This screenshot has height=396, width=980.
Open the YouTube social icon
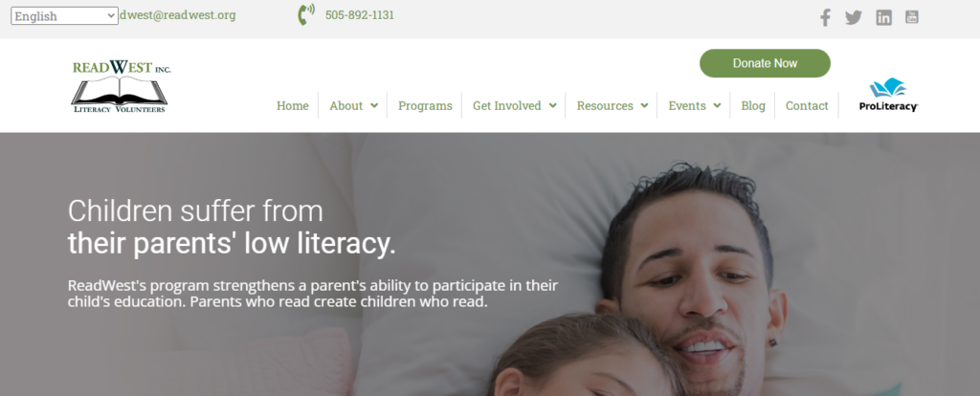click(x=912, y=17)
